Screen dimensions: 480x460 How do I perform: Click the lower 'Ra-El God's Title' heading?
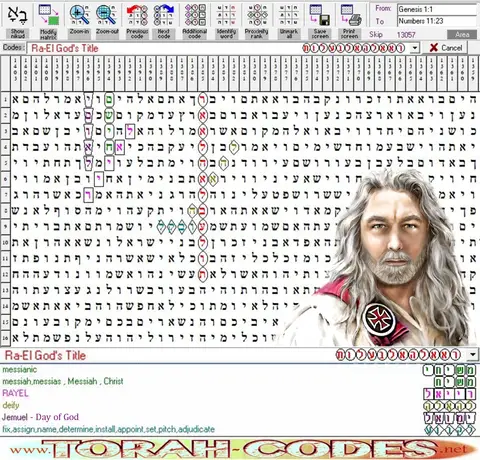pos(45,355)
